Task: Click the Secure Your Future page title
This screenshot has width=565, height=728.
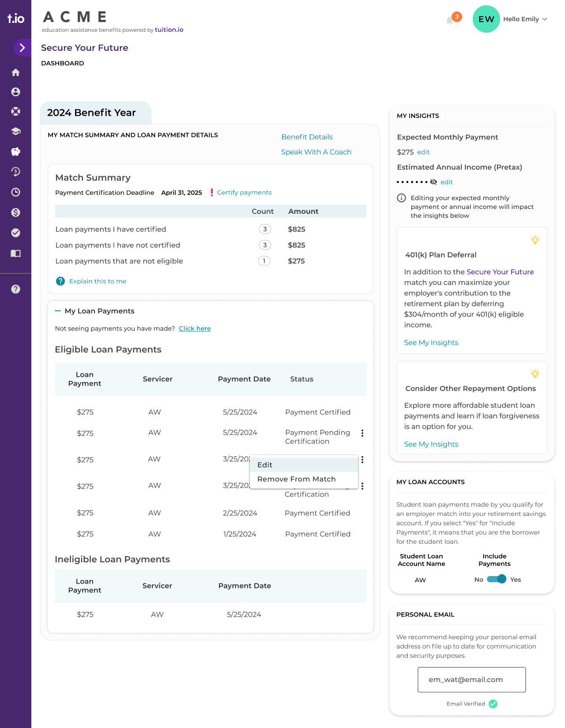Action: pyautogui.click(x=85, y=48)
